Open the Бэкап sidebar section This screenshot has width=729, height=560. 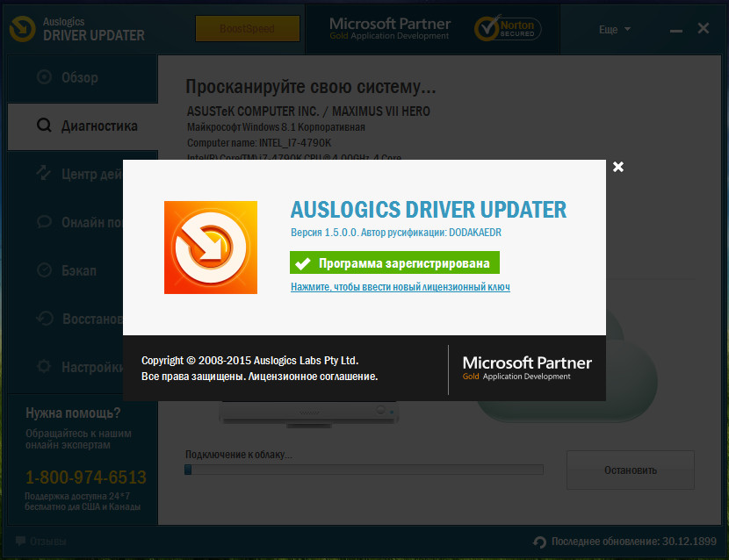pos(65,271)
